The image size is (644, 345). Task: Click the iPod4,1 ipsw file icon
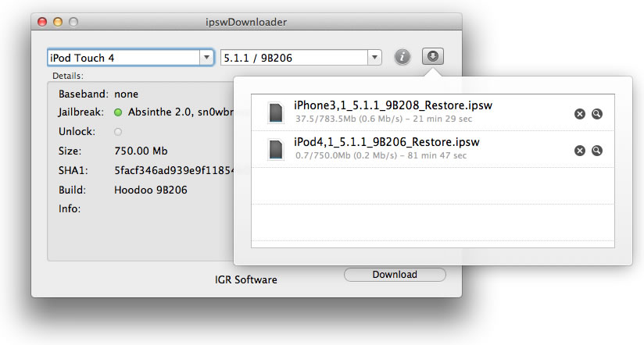pyautogui.click(x=276, y=149)
